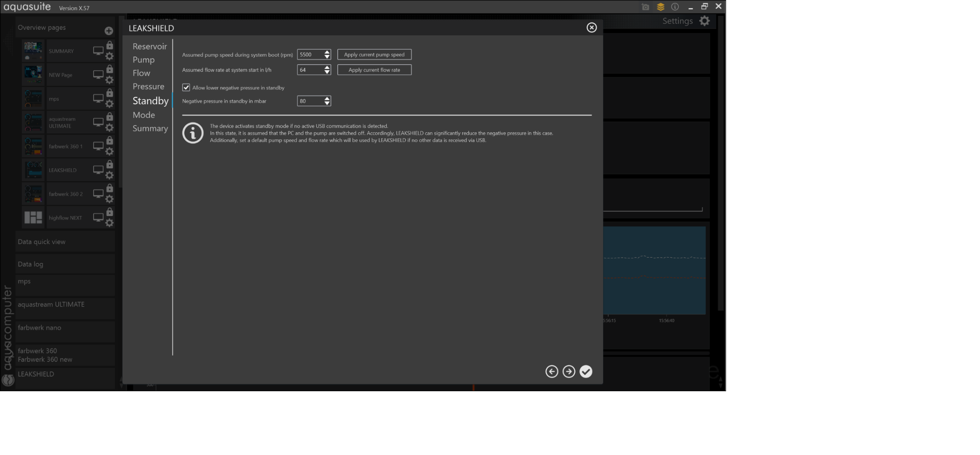Image resolution: width=980 pixels, height=455 pixels.
Task: Open the Flow wizard step
Action: 142,73
